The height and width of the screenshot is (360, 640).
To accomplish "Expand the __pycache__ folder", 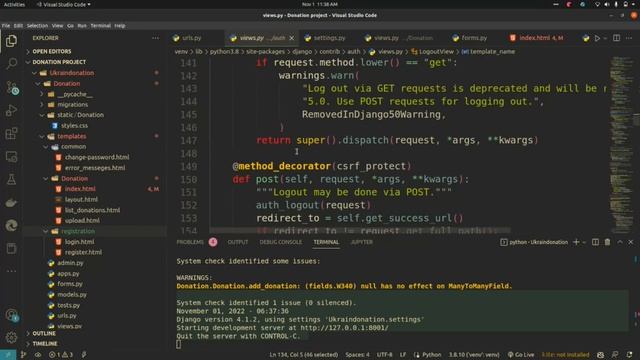I will [75, 94].
